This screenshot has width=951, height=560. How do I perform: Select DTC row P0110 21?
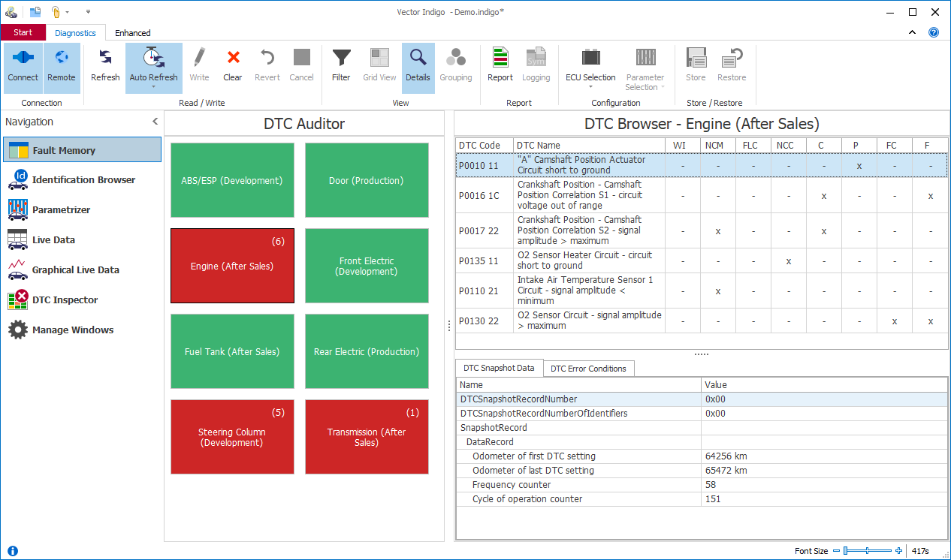click(x=702, y=291)
